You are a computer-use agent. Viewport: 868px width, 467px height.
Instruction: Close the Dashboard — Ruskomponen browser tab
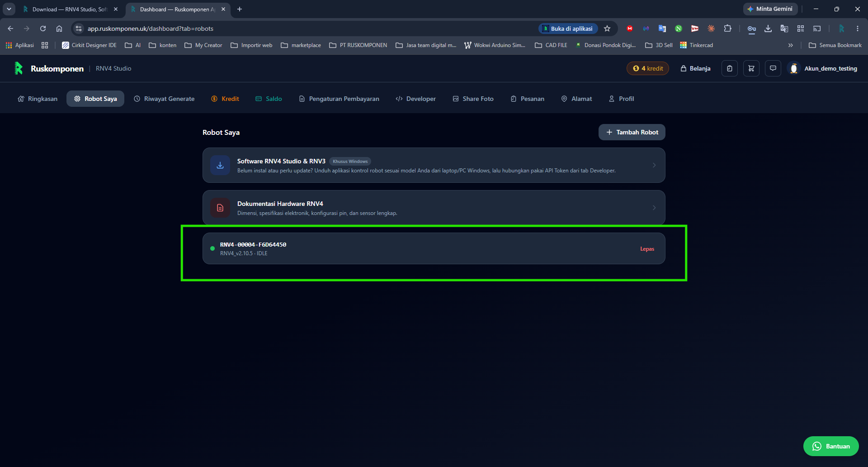(x=223, y=9)
